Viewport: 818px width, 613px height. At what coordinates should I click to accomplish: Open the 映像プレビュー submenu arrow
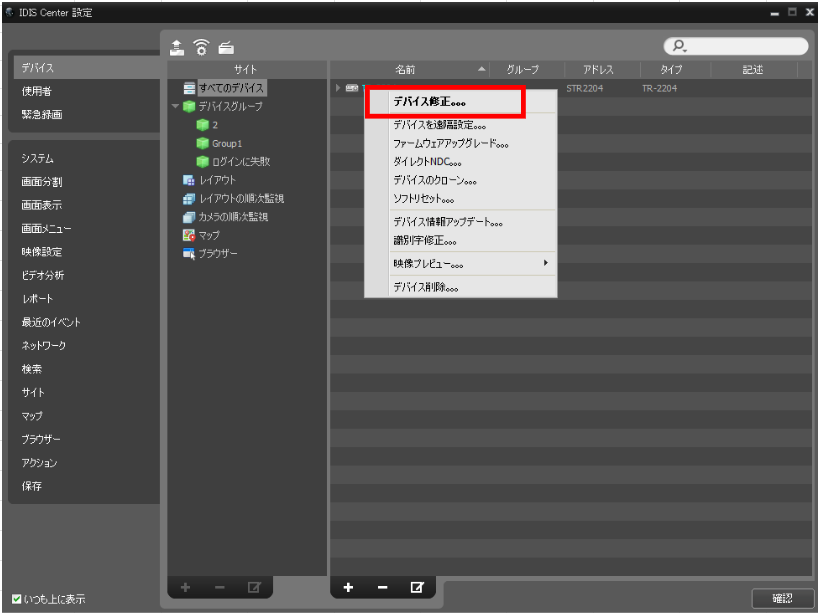coord(546,262)
